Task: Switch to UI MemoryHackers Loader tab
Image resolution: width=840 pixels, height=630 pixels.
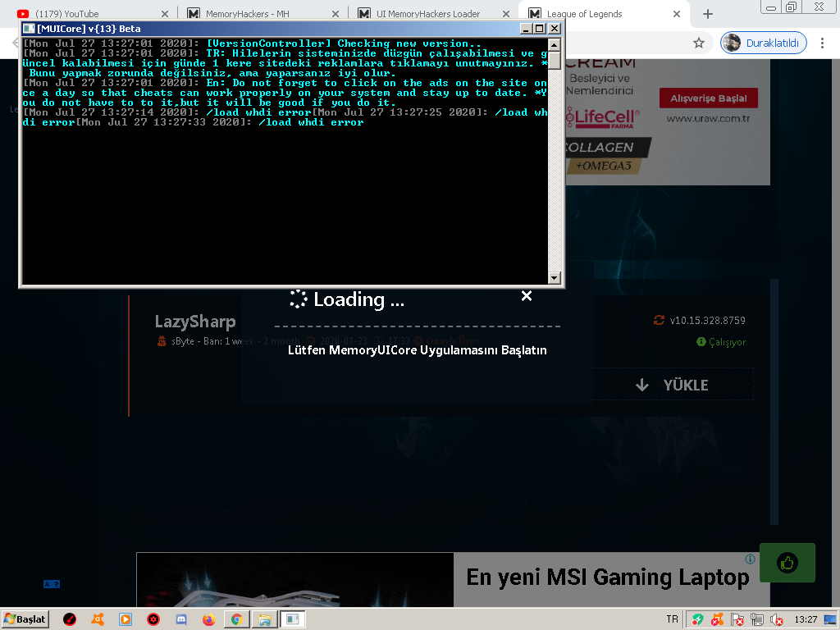Action: (x=433, y=14)
